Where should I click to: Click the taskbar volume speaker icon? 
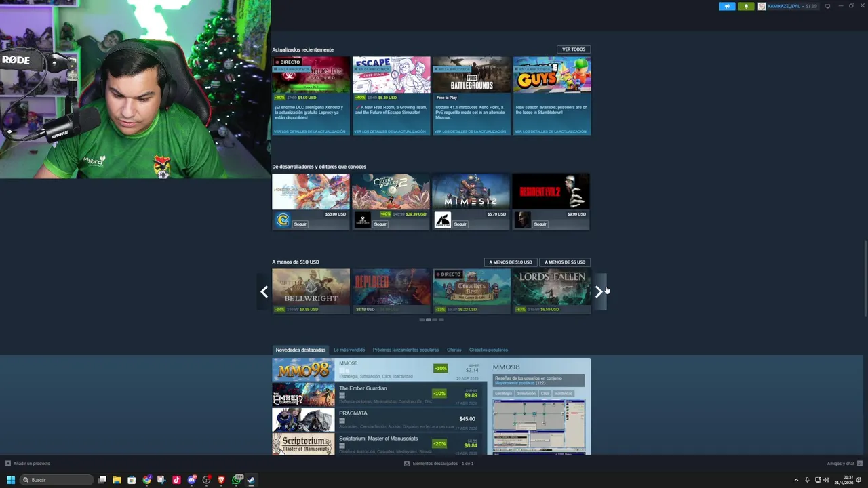(x=826, y=480)
